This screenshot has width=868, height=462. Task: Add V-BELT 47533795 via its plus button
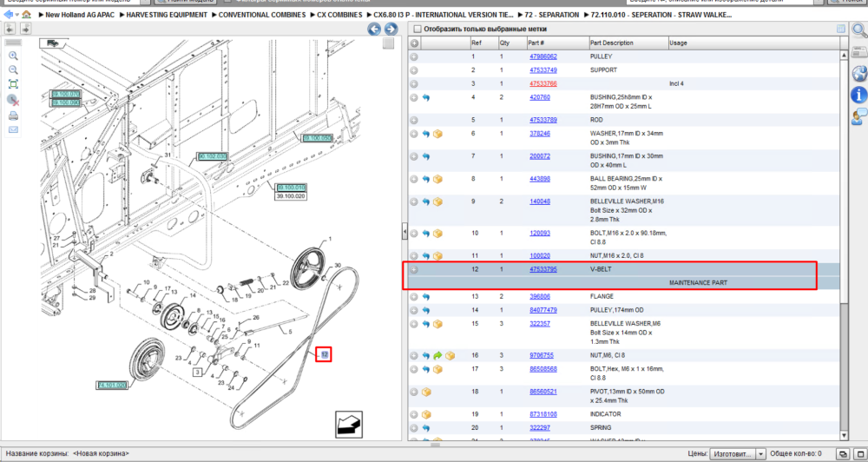(413, 270)
